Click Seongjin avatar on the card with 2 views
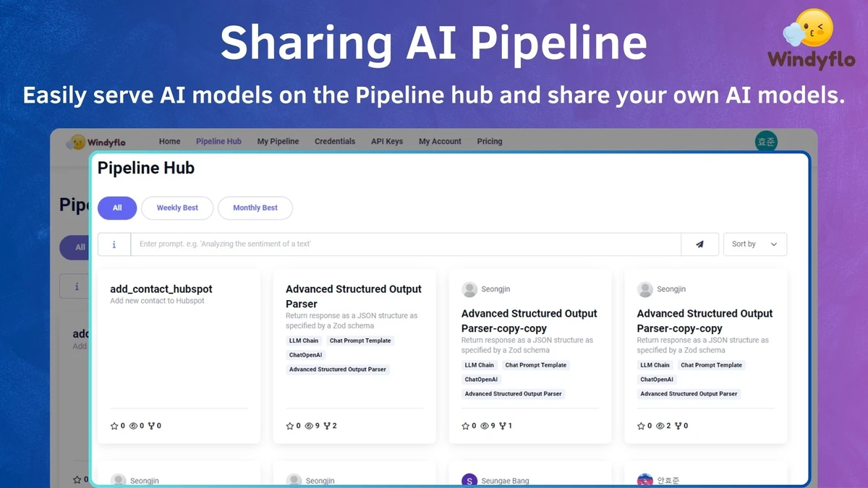Screen dimensions: 868x488 pos(645,289)
